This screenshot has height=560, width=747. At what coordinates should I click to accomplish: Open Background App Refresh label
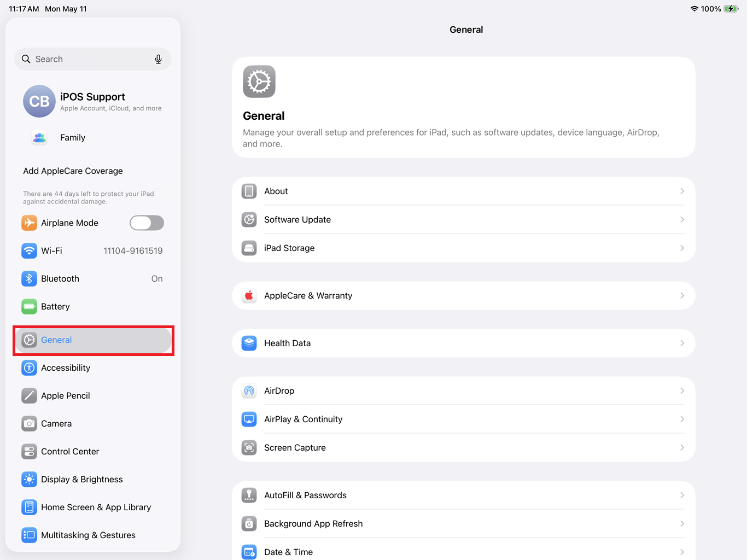[313, 523]
